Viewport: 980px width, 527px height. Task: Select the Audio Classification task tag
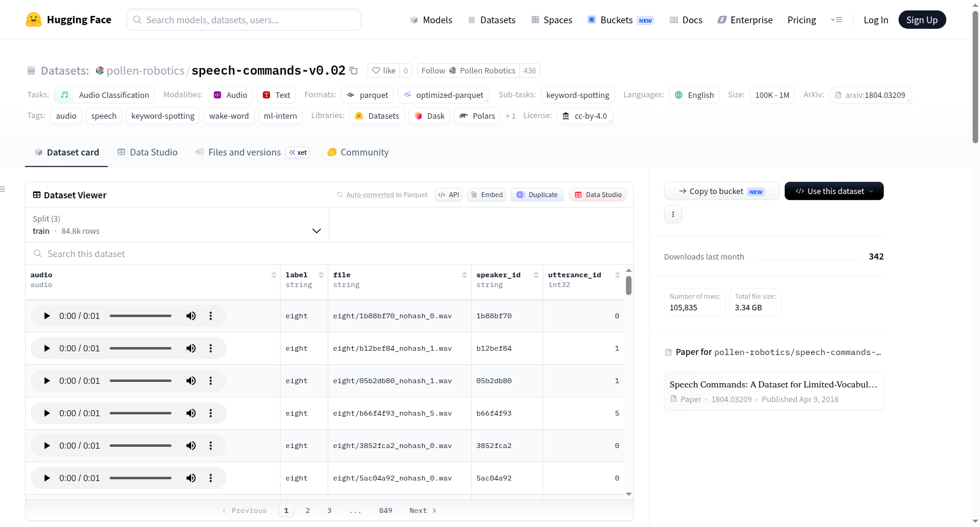point(105,95)
